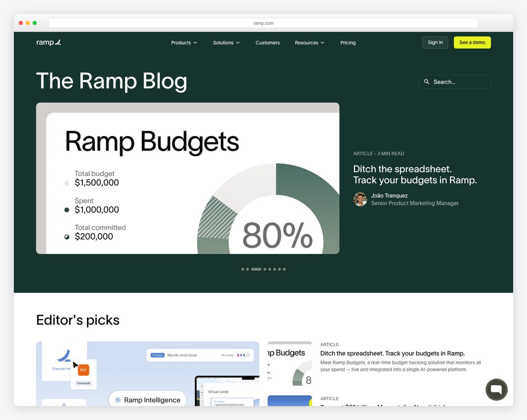This screenshot has width=527, height=420.
Task: Open the Pricing page from the navigation
Action: point(348,43)
